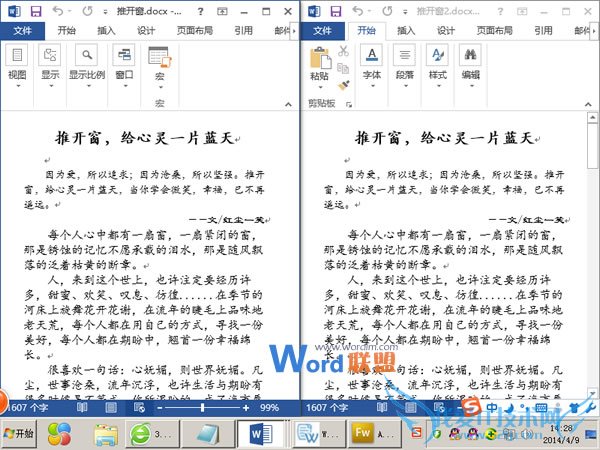Screen dimensions: 600x450
Task: Click Redo in the left window's quick access toolbar
Action: point(88,11)
